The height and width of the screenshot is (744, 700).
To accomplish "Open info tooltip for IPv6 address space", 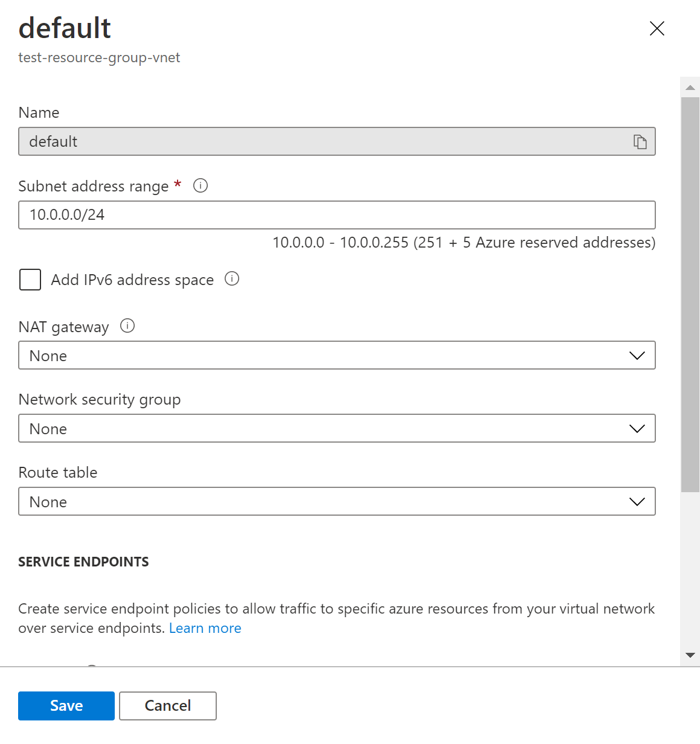I will click(232, 279).
